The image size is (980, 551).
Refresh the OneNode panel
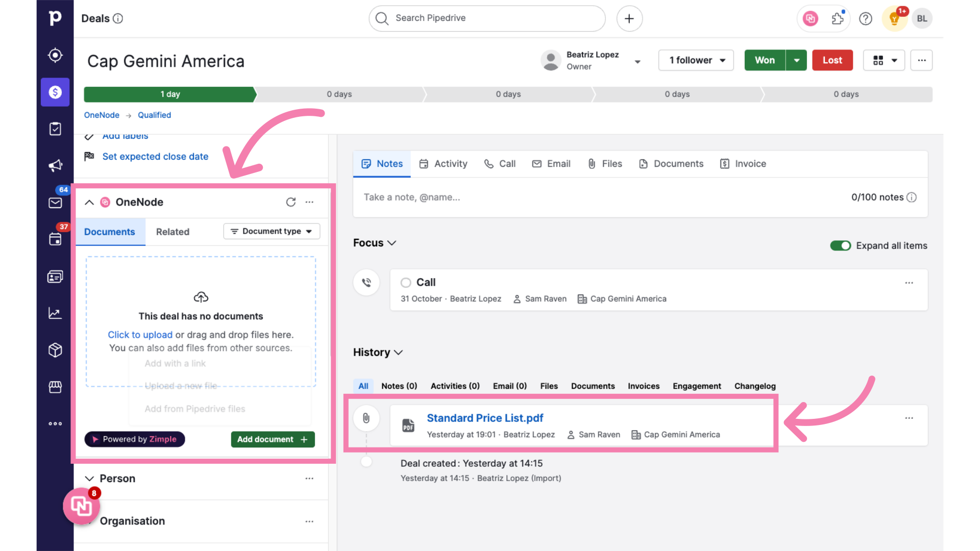tap(291, 202)
